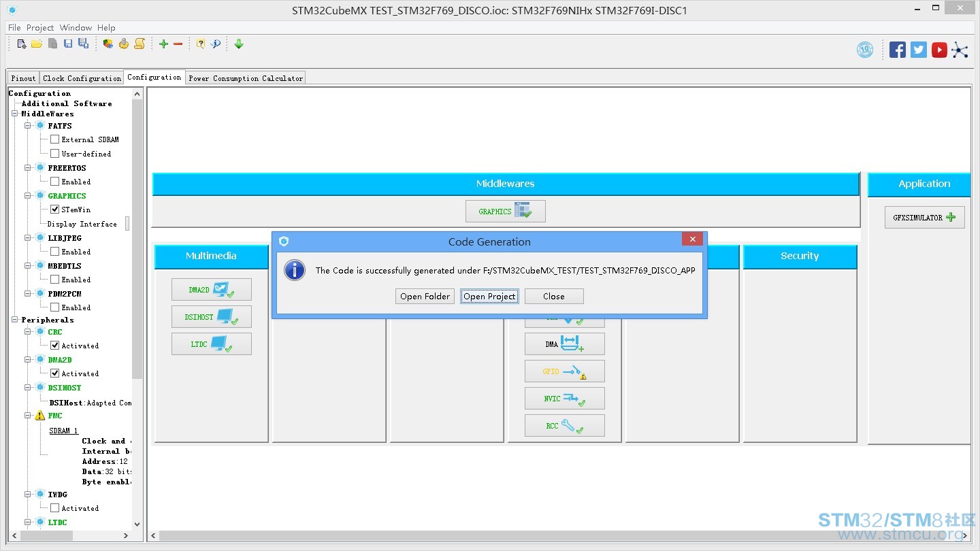This screenshot has width=980, height=551.
Task: Enable PDM2PCM checkbox
Action: 55,307
